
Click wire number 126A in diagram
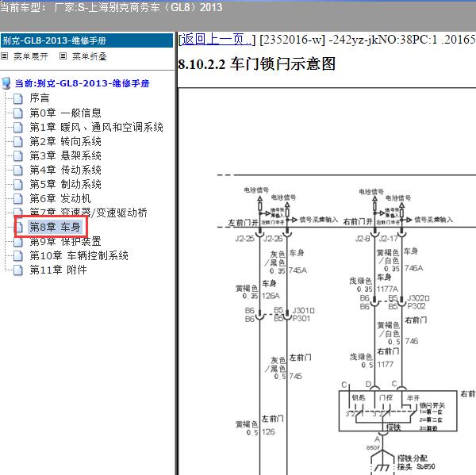click(271, 296)
